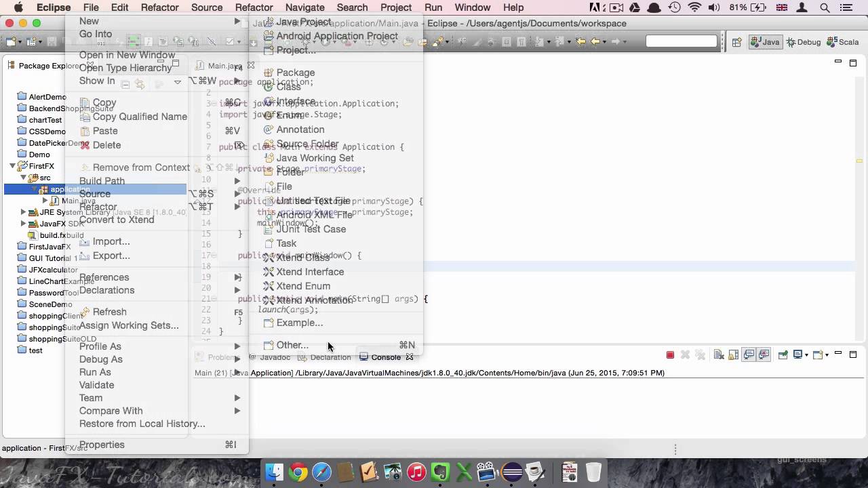Open the Package Explorer view menu triangle
This screenshot has width=868, height=488.
click(x=177, y=82)
